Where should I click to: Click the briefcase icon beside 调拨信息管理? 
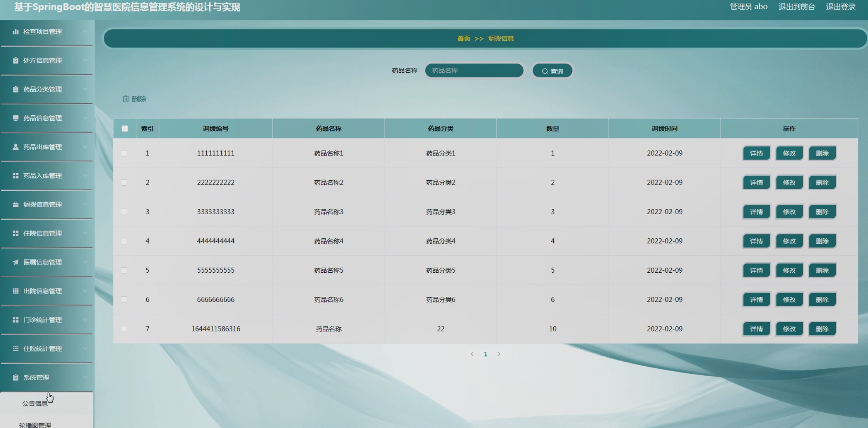(x=15, y=205)
